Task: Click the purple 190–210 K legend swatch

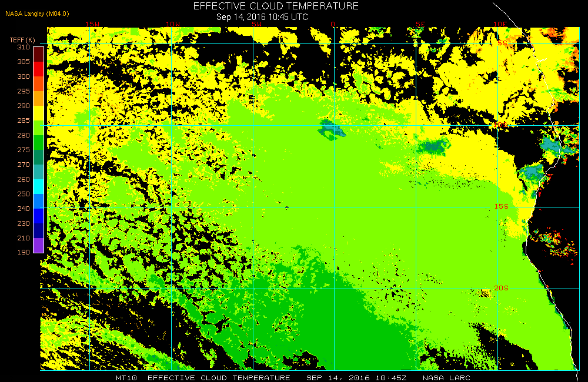Action: [x=38, y=245]
